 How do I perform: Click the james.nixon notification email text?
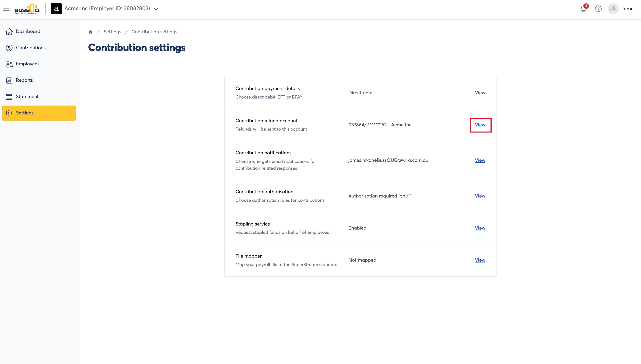click(x=388, y=160)
